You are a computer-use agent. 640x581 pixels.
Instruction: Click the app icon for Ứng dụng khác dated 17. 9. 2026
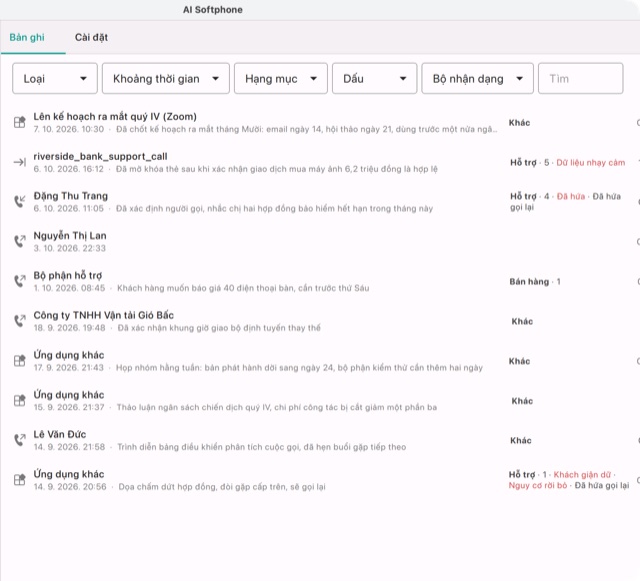tap(20, 361)
